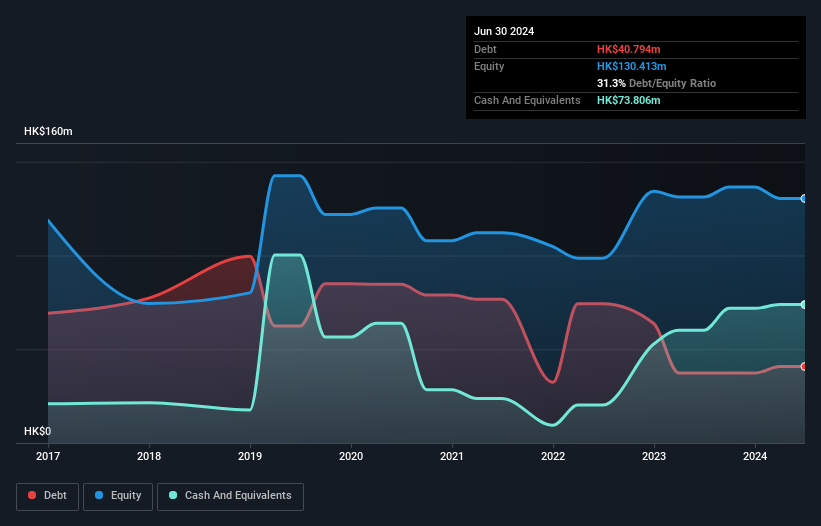The height and width of the screenshot is (526, 821).
Task: Click the HK$40.794m debt value
Action: pos(628,49)
